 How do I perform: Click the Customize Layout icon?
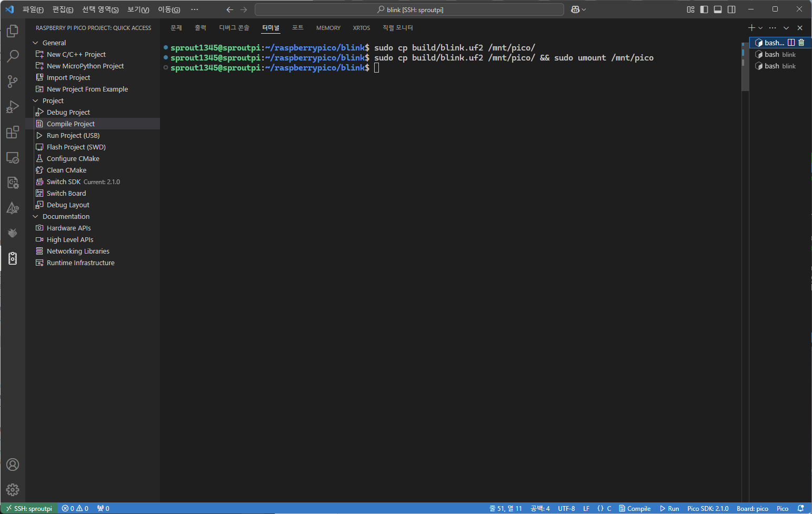[x=690, y=9]
